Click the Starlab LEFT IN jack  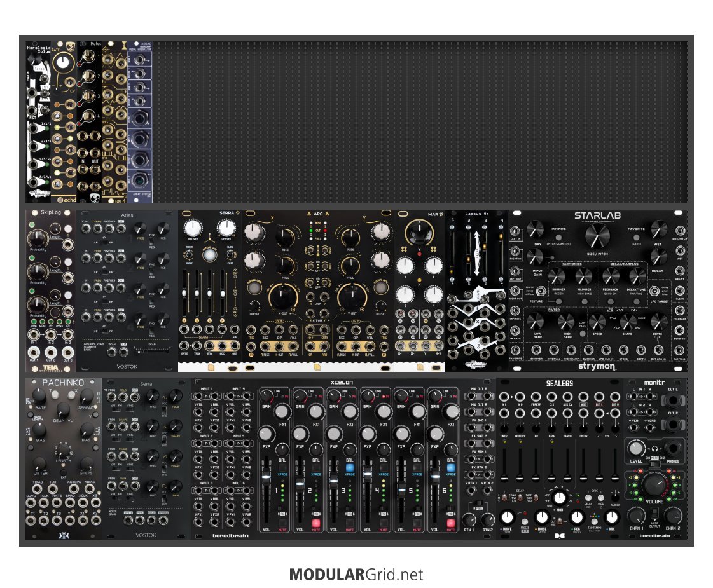click(515, 232)
